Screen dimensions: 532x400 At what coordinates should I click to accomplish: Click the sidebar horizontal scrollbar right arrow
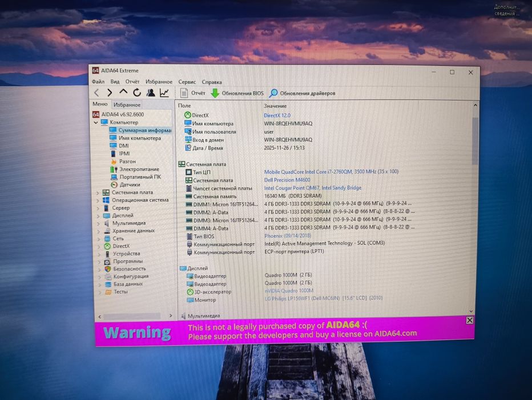[x=171, y=316]
